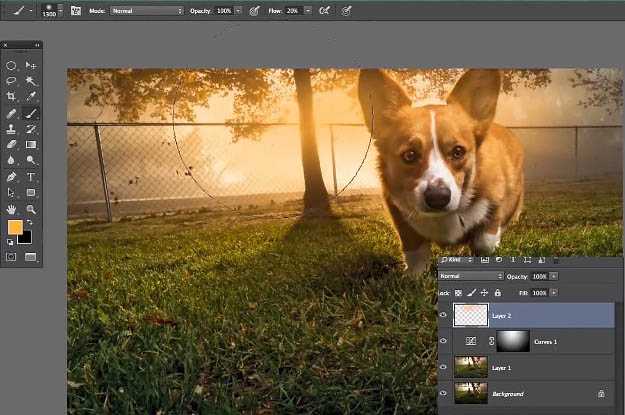Hide Layer 2 using its eye icon
The image size is (625, 415).
[x=444, y=315]
